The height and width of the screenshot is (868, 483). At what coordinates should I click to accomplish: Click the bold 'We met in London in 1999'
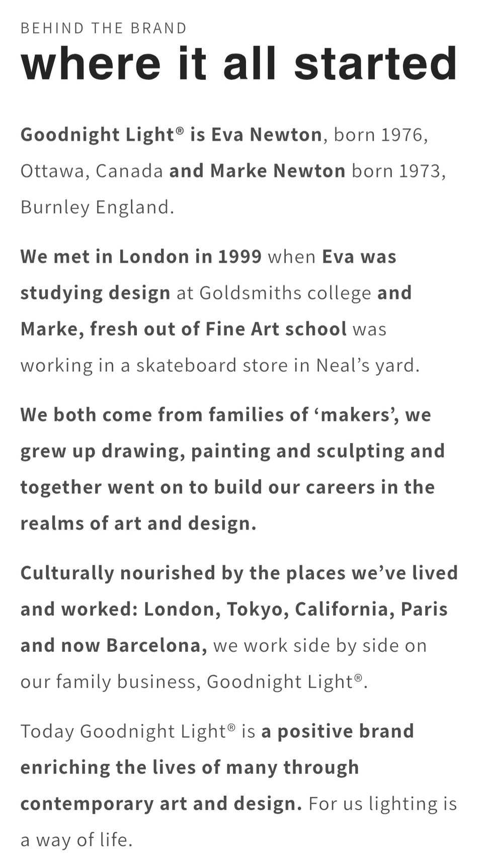pos(141,256)
